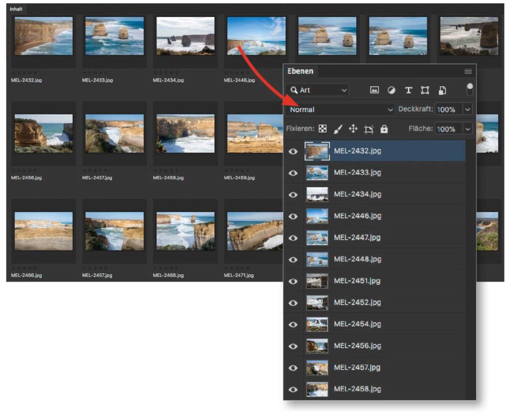Open the Deckkraft opacity slider arrow
The image size is (510, 420).
[x=467, y=109]
